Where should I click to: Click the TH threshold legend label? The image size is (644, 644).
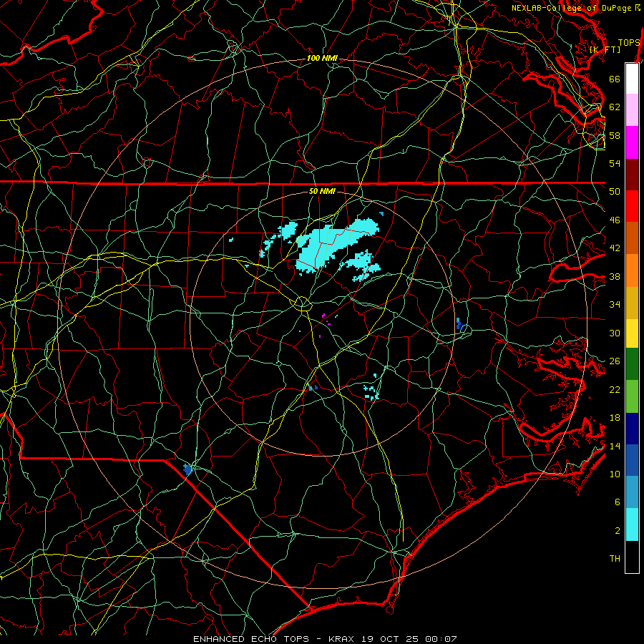tap(615, 559)
